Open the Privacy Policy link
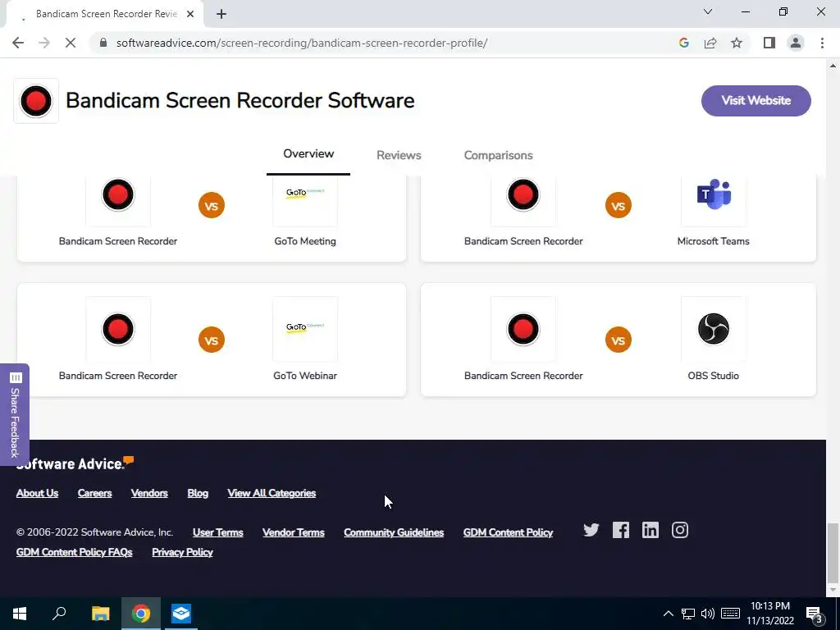This screenshot has width=840, height=630. (x=182, y=552)
